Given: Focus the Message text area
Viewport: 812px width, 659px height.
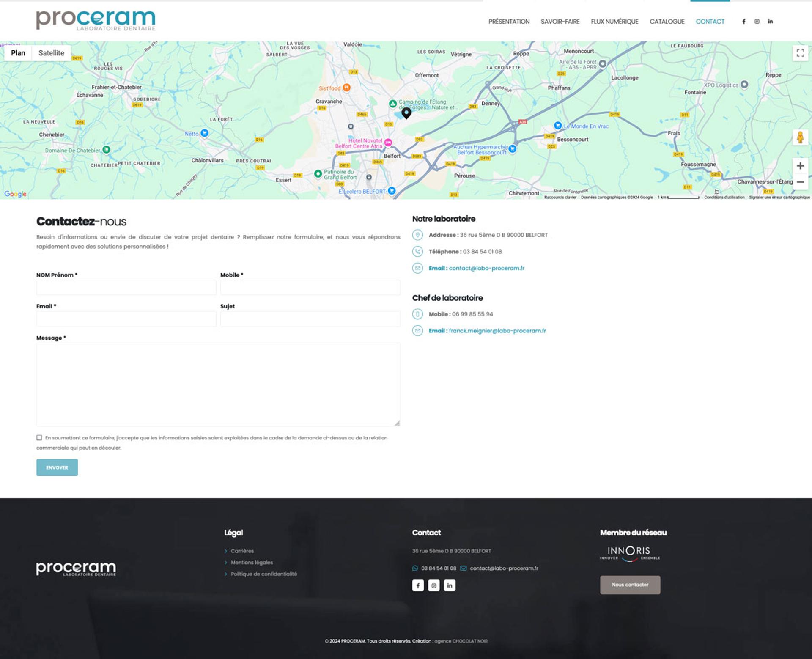Looking at the screenshot, I should tap(218, 384).
